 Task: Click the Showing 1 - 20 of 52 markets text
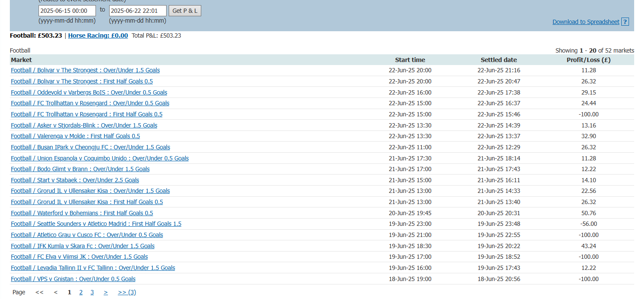[594, 50]
